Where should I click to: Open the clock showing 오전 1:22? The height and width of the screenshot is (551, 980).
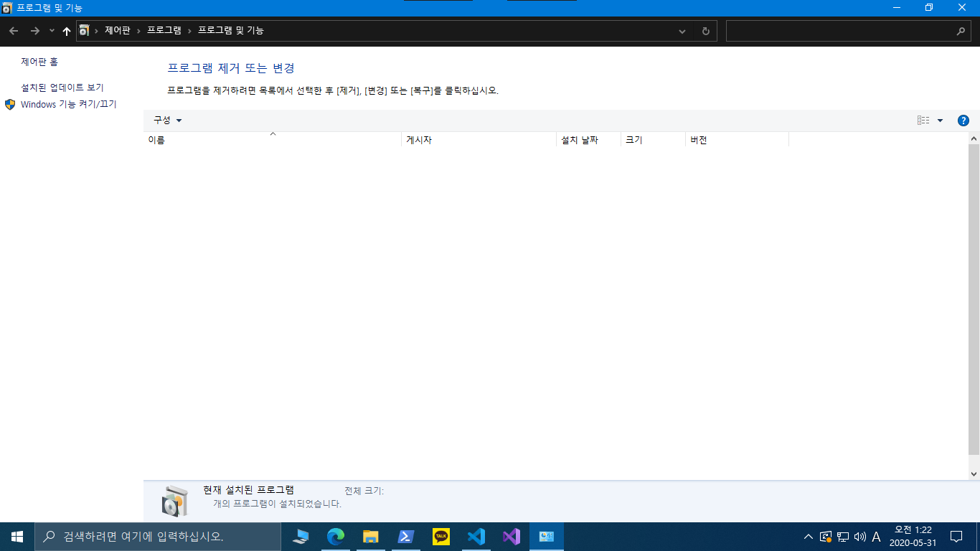tap(913, 537)
